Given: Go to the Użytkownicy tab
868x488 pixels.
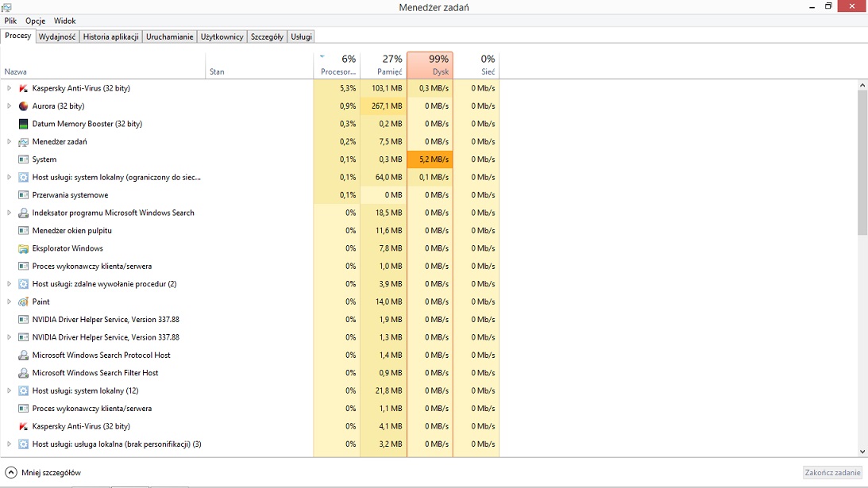Looking at the screenshot, I should [x=222, y=37].
